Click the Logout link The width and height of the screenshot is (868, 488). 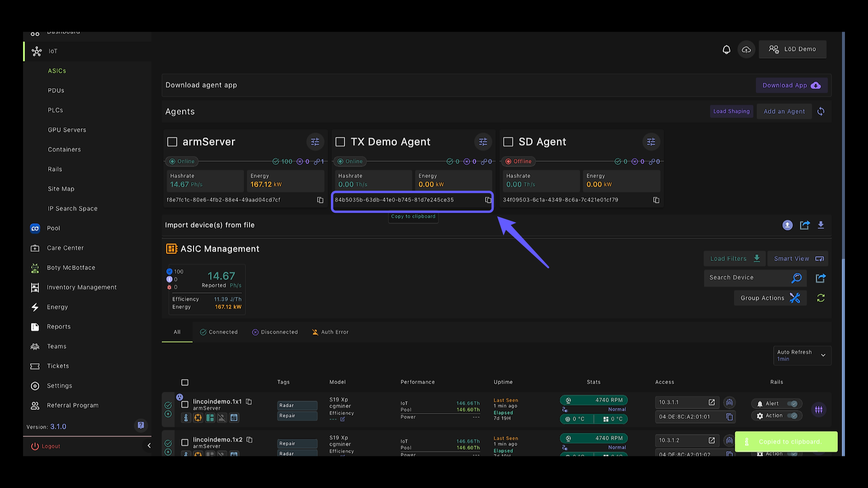point(46,446)
